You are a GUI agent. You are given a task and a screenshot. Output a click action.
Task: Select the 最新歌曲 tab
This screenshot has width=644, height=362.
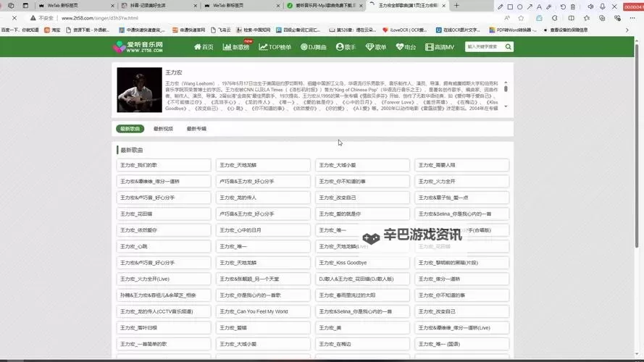[x=130, y=129]
